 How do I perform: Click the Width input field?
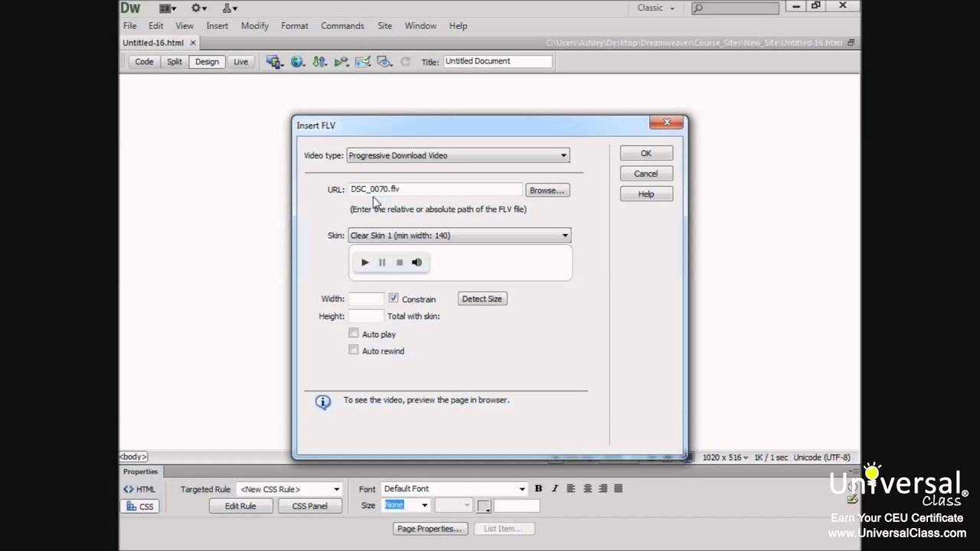366,299
